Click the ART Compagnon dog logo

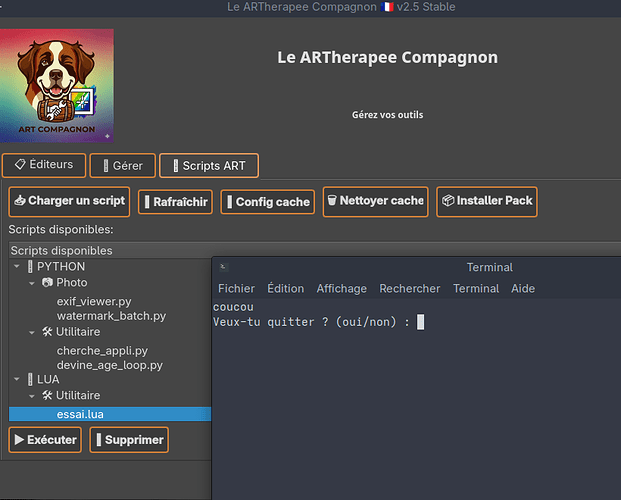pos(57,86)
